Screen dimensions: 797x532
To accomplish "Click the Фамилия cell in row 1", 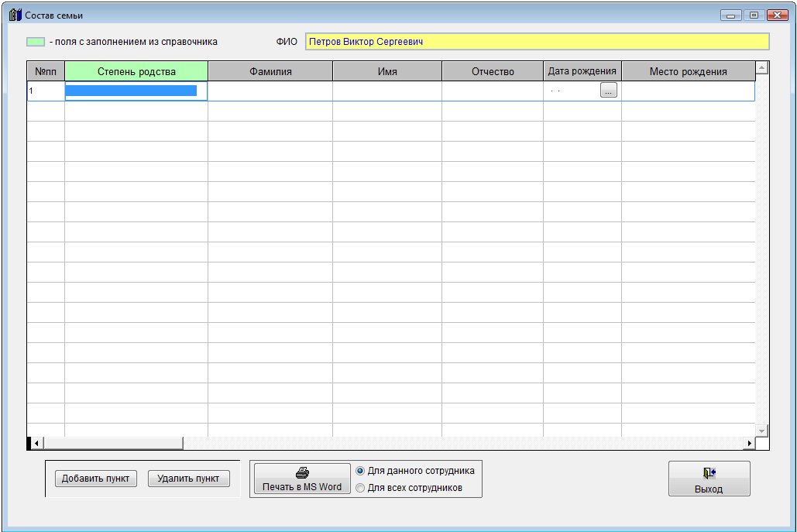I will point(270,91).
